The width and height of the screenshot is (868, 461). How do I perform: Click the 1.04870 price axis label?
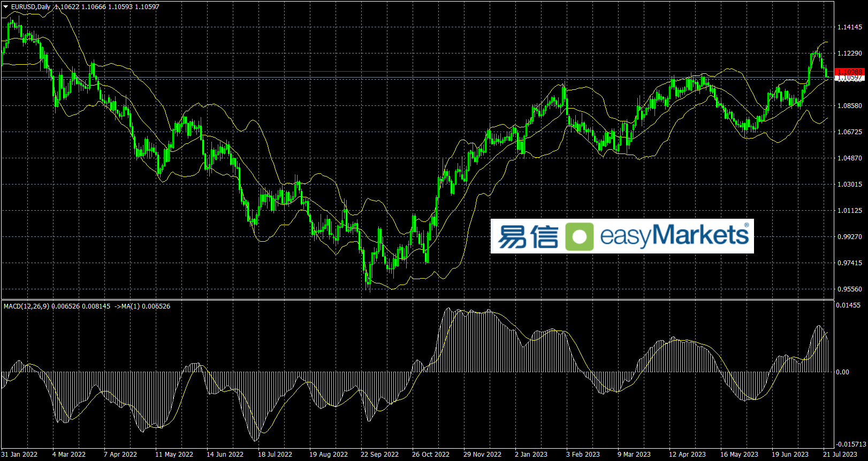point(850,158)
